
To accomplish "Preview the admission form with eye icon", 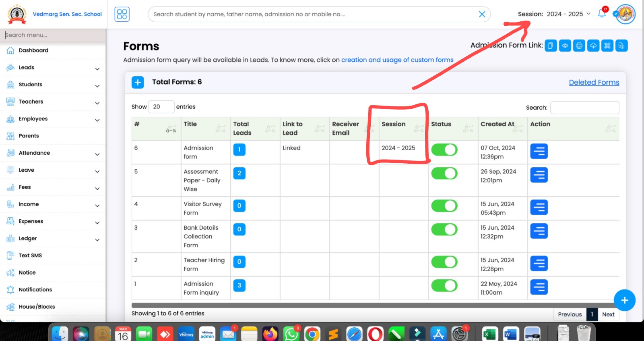I will pos(565,46).
